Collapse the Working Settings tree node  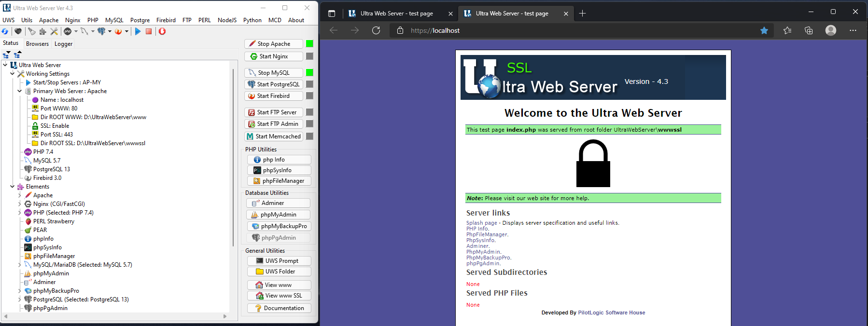click(13, 73)
